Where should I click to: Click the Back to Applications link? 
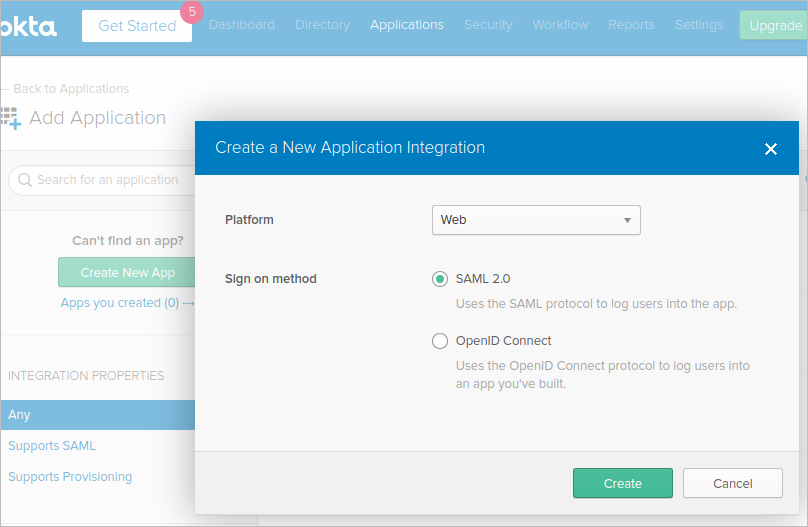70,89
